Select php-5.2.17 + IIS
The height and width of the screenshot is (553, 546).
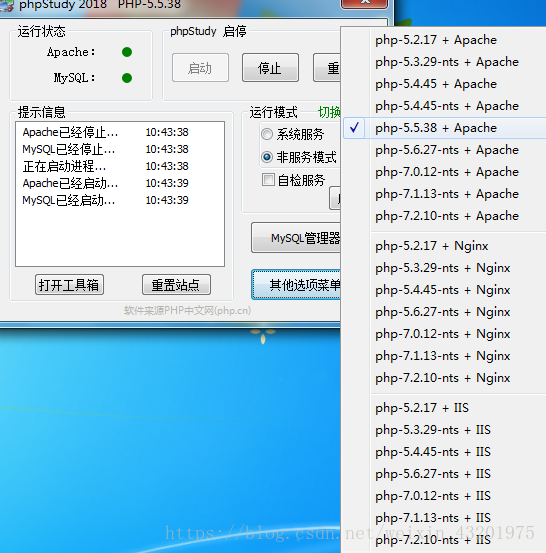click(x=444, y=408)
